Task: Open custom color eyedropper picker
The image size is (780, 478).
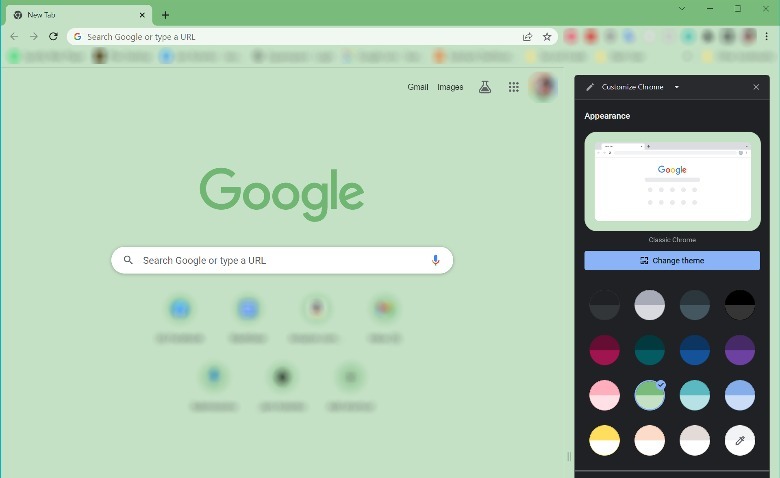Action: click(740, 440)
